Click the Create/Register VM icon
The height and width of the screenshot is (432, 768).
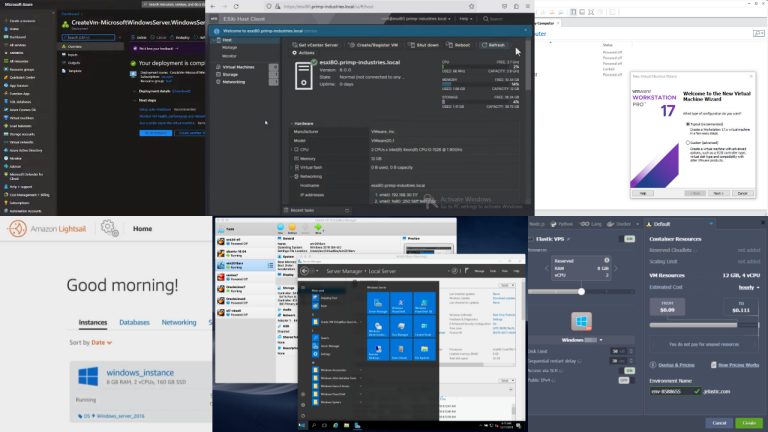pos(352,45)
